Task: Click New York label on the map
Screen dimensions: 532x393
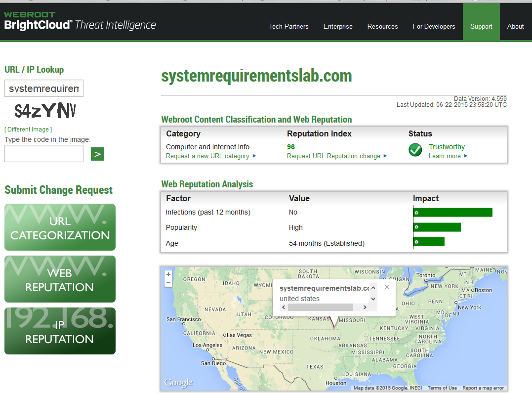Action: 470,307
